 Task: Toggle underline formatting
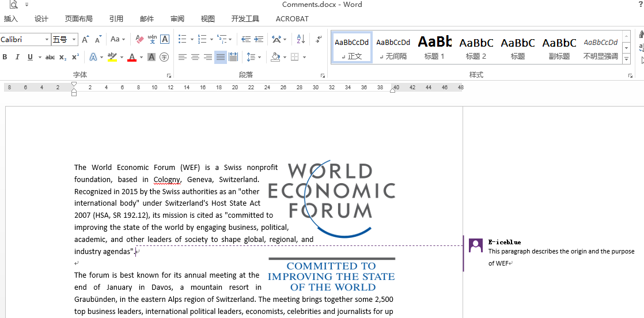point(30,57)
